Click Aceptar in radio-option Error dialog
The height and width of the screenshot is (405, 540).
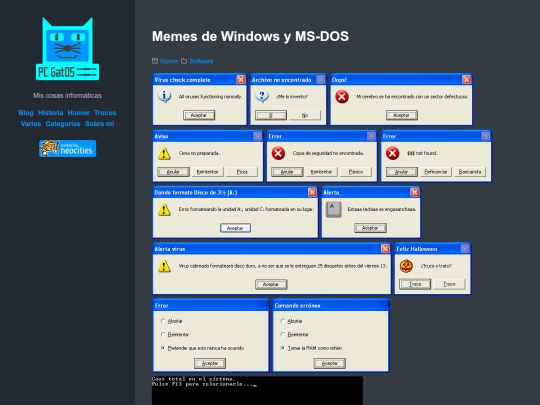point(210,363)
